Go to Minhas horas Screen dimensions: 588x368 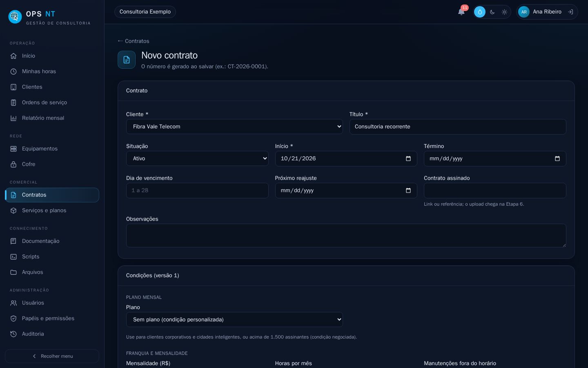52,72
